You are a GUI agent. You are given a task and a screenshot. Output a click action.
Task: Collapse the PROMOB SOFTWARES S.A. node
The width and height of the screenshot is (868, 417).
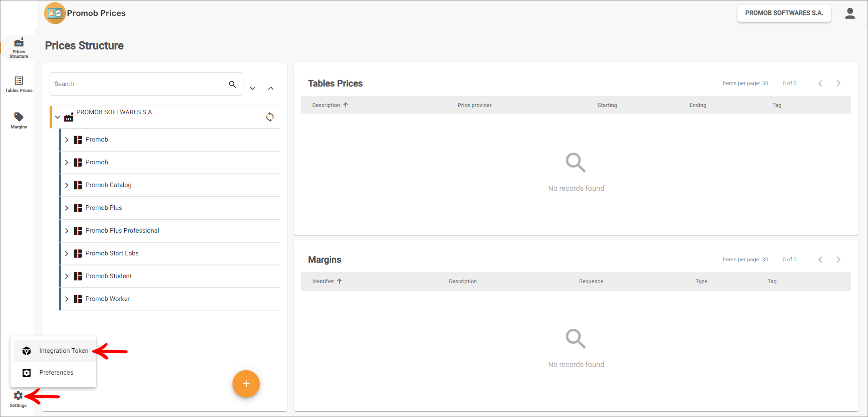tap(58, 117)
